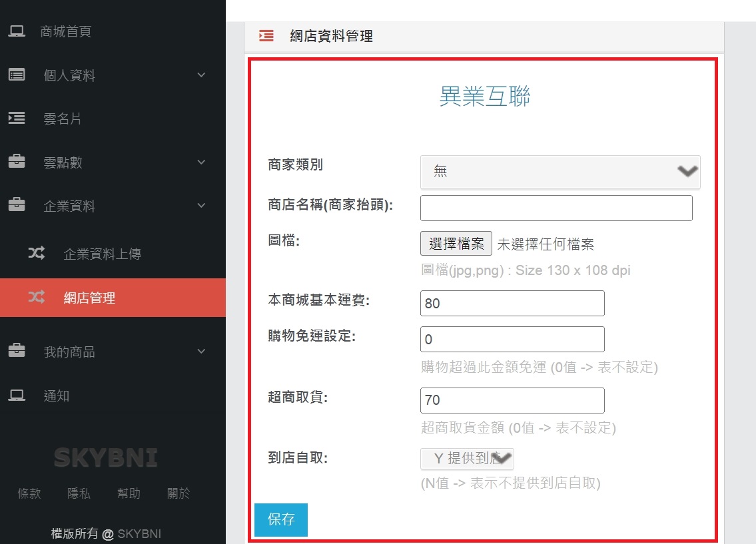
Task: Open the 隱私 footer link
Action: [x=79, y=493]
